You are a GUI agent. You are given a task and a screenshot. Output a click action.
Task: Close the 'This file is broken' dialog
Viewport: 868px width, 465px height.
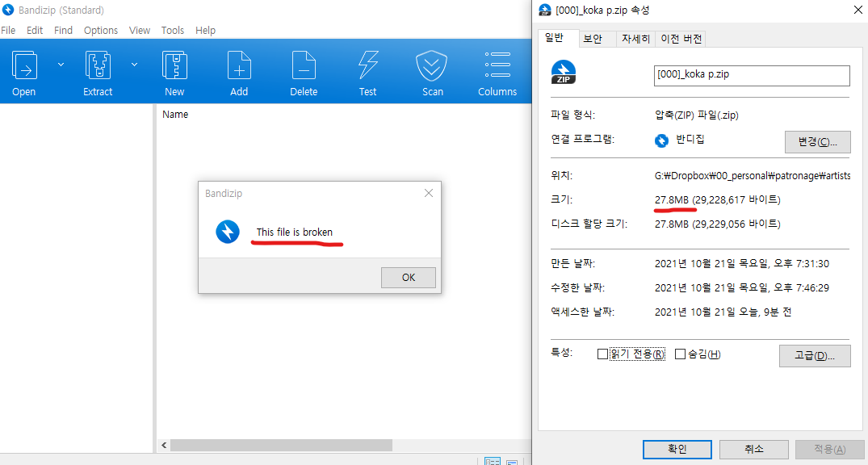[x=429, y=193]
